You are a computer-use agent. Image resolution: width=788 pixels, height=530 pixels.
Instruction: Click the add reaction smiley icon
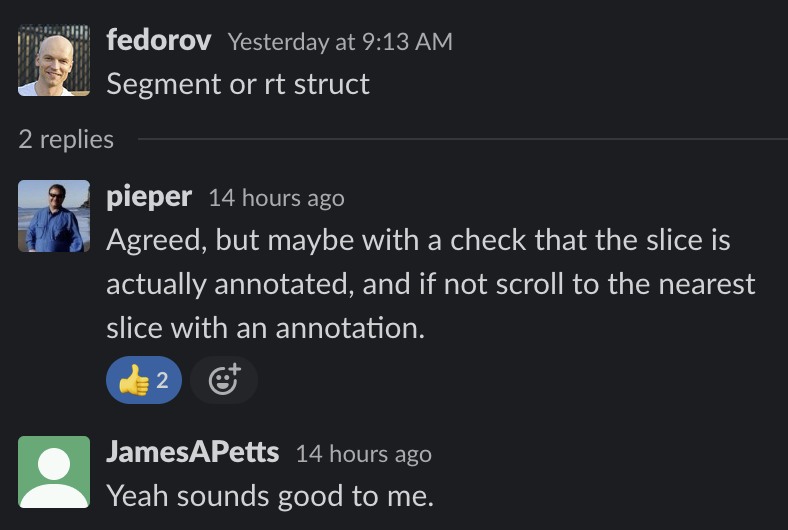224,380
